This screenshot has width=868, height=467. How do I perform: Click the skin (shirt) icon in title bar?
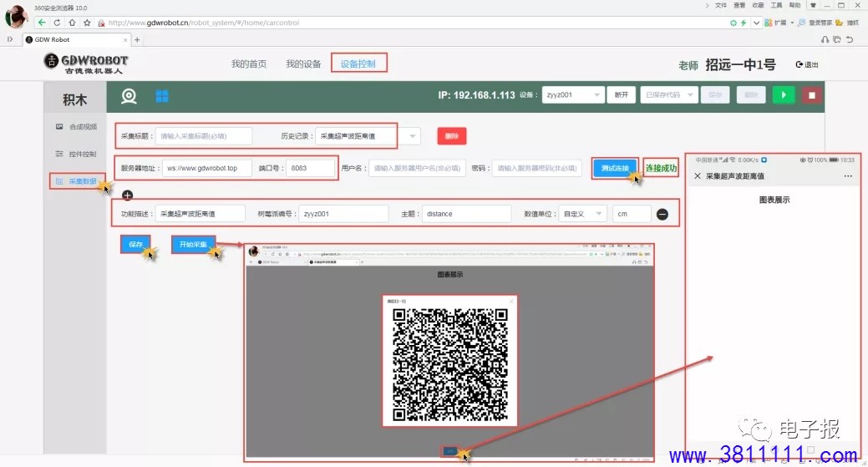[x=813, y=6]
